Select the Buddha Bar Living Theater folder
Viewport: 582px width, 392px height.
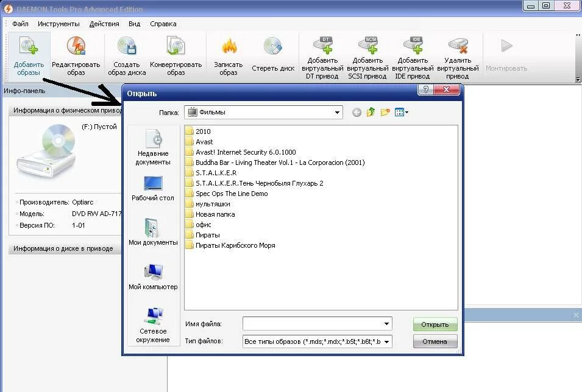275,163
